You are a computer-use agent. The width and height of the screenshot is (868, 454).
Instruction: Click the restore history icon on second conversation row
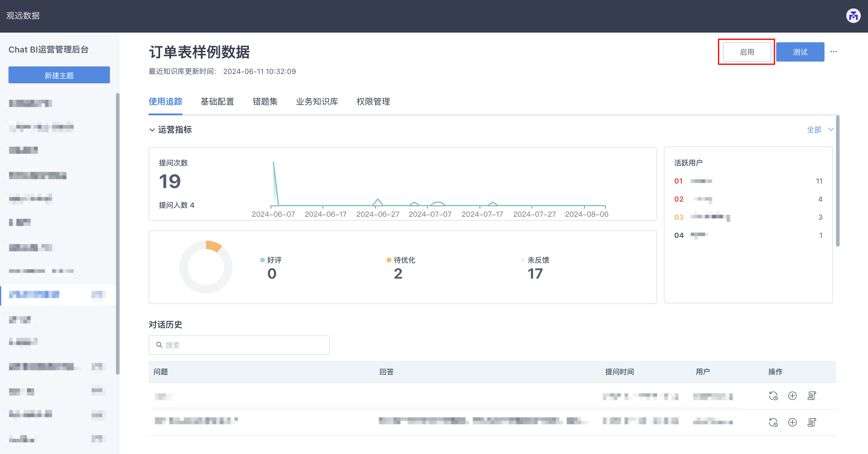pos(773,422)
